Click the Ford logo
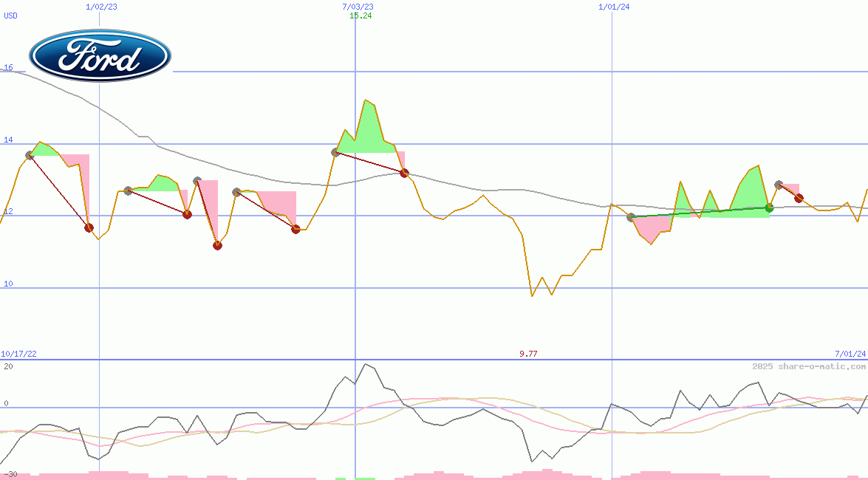The width and height of the screenshot is (868, 480). click(100, 56)
